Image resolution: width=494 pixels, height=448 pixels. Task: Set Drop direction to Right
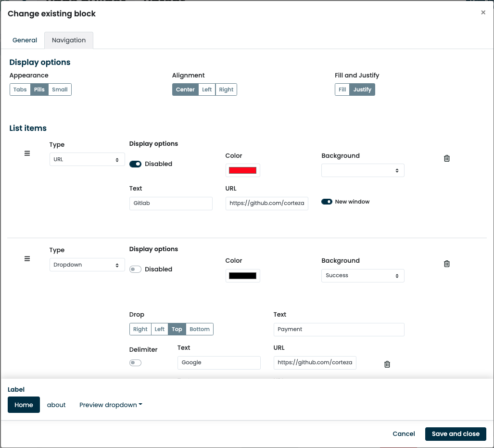pos(140,329)
